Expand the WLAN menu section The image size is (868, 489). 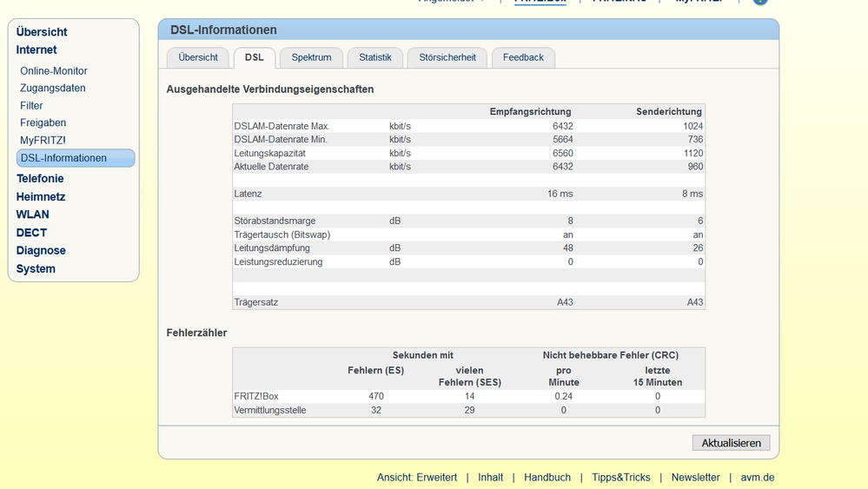point(33,215)
